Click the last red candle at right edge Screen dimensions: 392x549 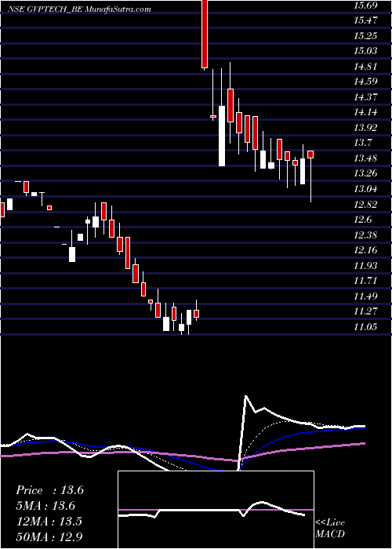pos(310,155)
